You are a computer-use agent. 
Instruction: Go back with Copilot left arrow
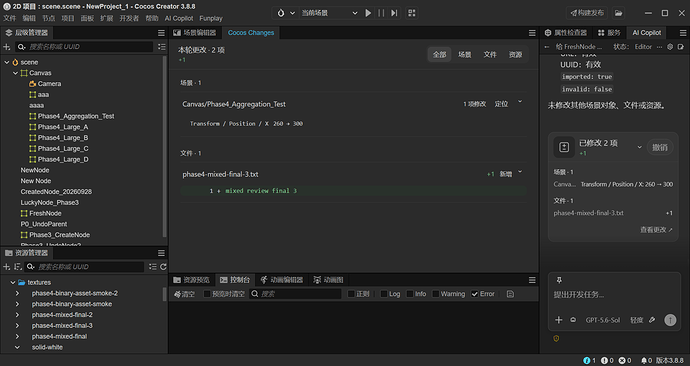coord(547,47)
